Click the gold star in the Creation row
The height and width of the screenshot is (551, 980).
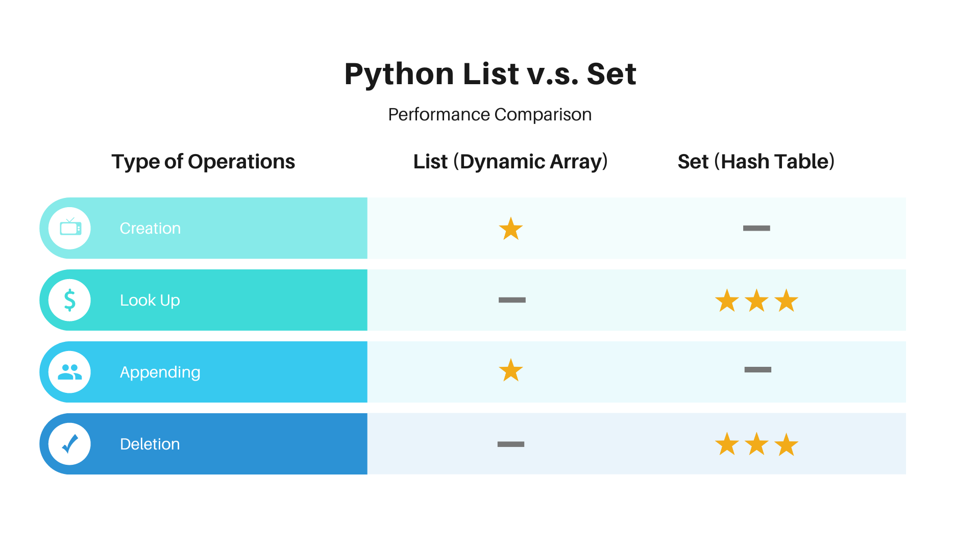[511, 229]
